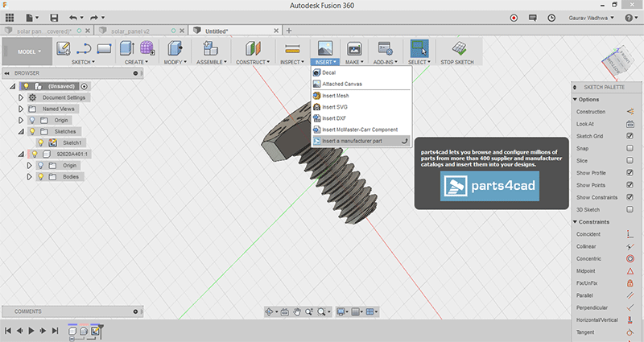The height and width of the screenshot is (342, 644).
Task: Toggle the Show Profile checkbox
Action: [630, 173]
